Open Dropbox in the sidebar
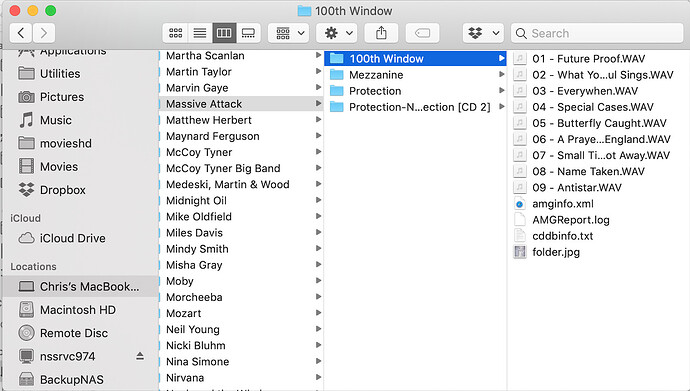This screenshot has height=391, width=690. click(81, 190)
